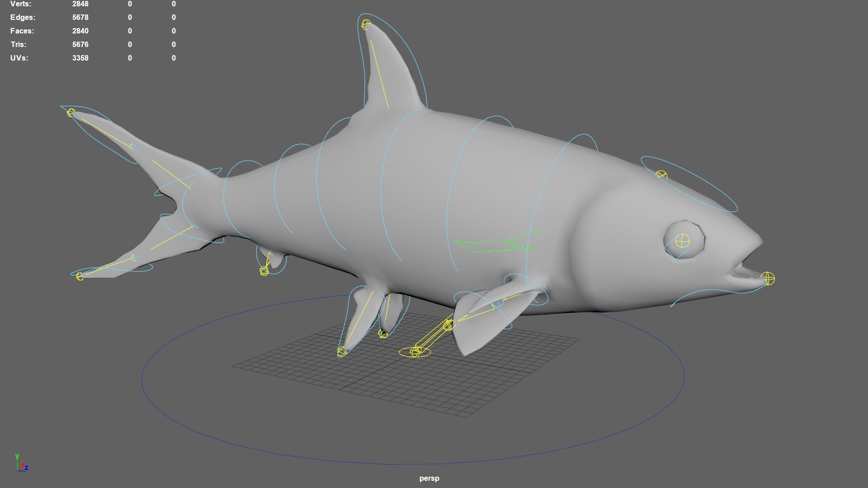Select the yellow locator at the mouth tip

coord(768,279)
